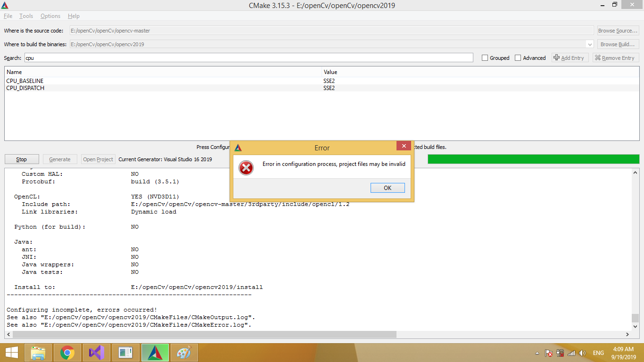Open the network signal tray icon
Viewport: 644px width, 362px height.
pos(571,353)
